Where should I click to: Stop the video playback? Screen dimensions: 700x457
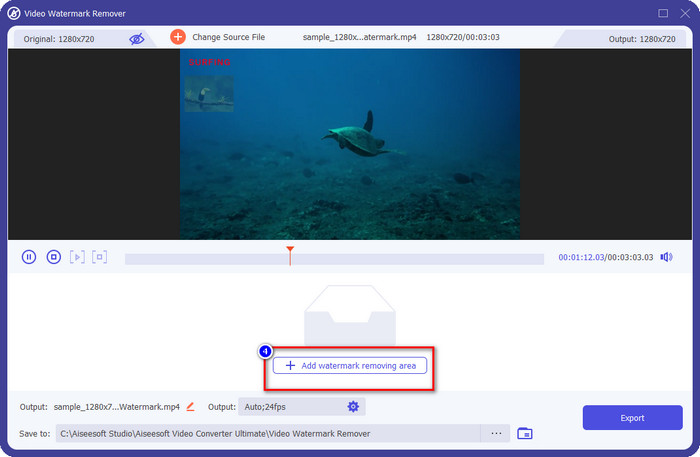53,257
